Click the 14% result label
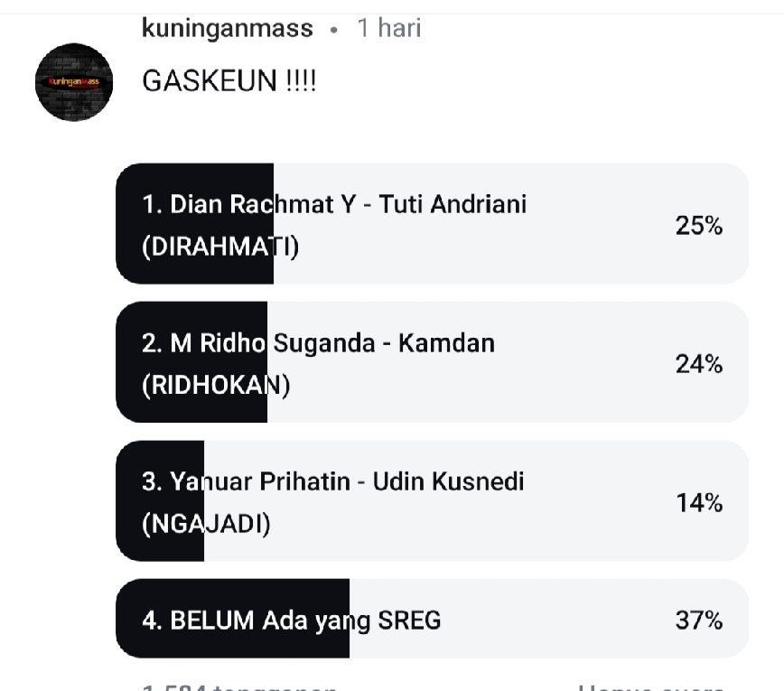784x691 pixels. pyautogui.click(x=699, y=503)
